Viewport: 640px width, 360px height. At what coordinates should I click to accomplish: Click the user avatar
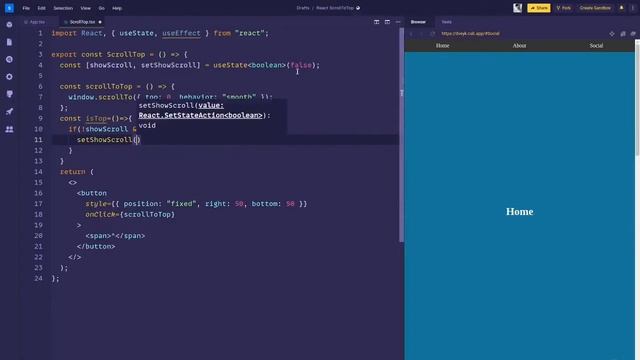pos(518,8)
